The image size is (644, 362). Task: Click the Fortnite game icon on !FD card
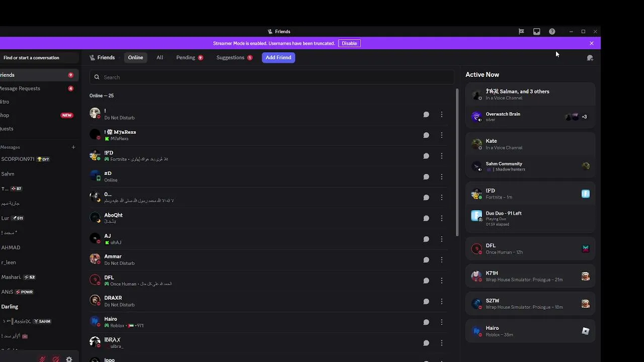(x=586, y=194)
